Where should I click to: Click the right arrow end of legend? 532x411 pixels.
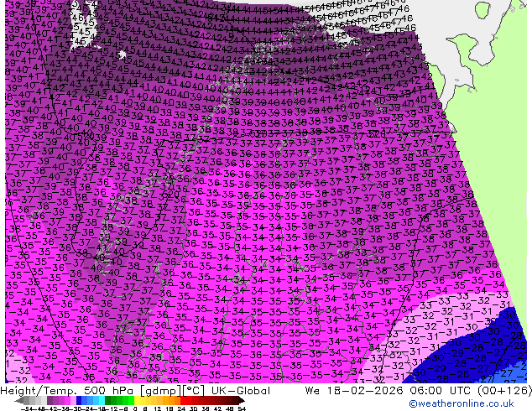(x=242, y=401)
